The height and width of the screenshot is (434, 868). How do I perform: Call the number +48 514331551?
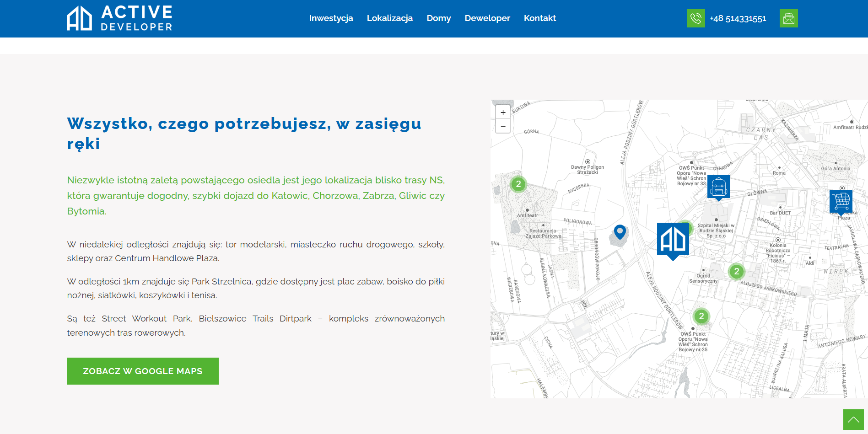(738, 19)
